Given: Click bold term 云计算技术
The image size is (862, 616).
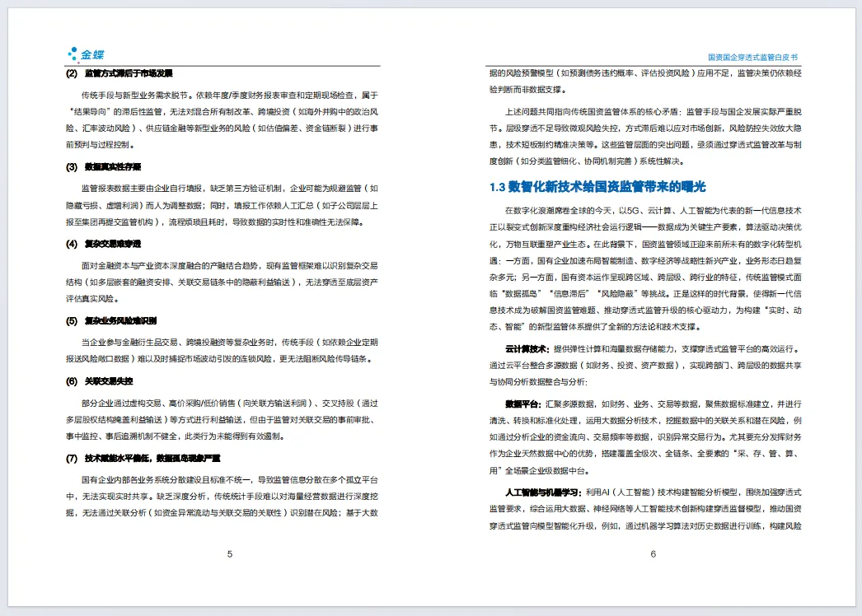Looking at the screenshot, I should (527, 349).
